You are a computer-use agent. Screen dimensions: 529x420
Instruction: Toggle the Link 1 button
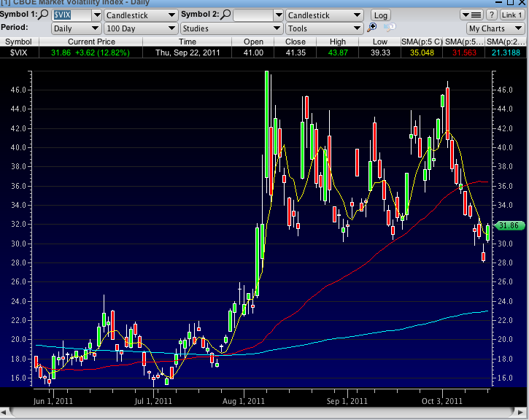point(511,15)
